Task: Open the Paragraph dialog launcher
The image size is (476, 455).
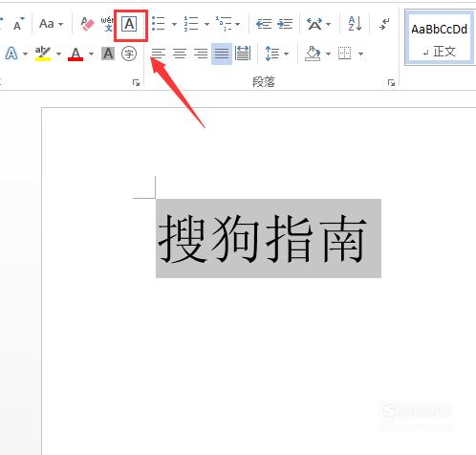Action: (391, 83)
